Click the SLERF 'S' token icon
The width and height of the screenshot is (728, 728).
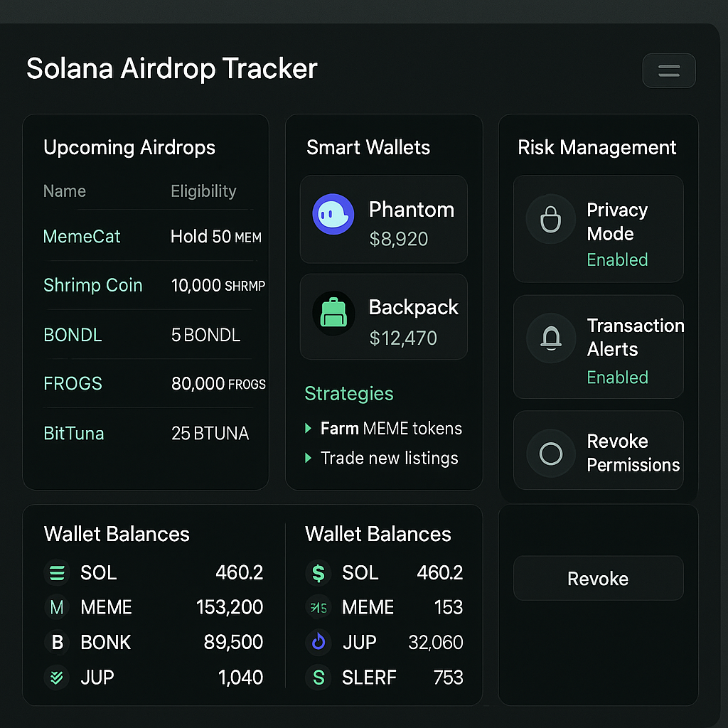[318, 678]
